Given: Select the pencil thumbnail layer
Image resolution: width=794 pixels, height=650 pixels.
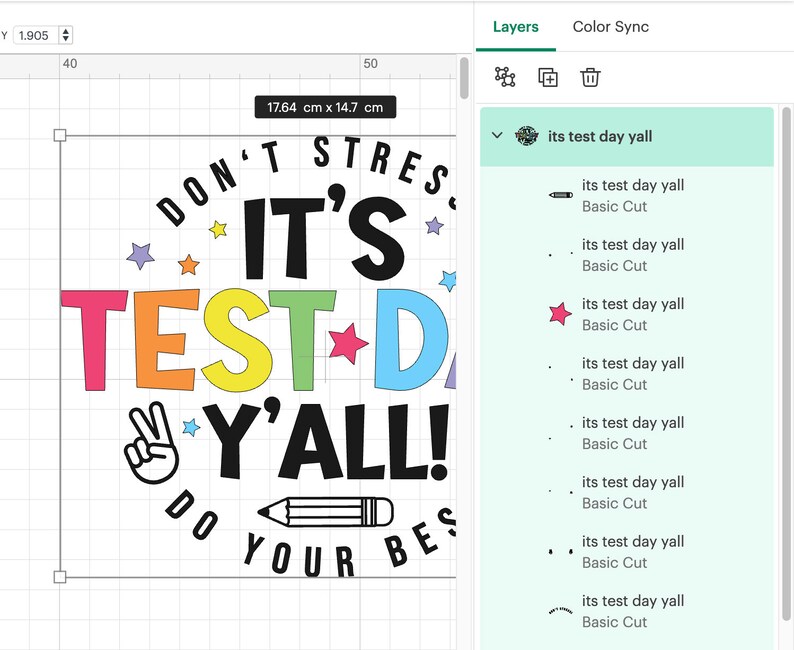Looking at the screenshot, I should click(x=561, y=195).
